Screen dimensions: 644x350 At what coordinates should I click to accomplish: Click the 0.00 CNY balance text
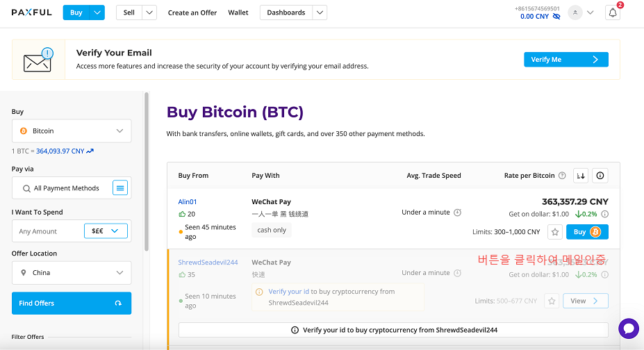coord(534,17)
